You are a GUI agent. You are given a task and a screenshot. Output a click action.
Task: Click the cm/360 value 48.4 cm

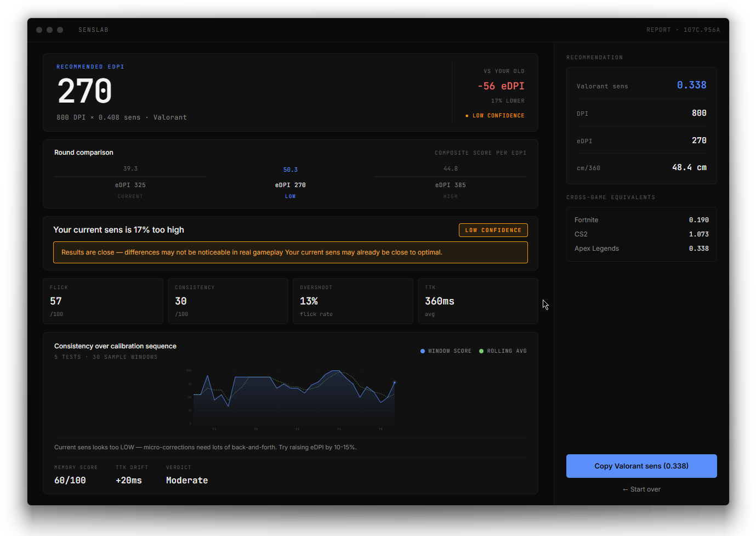pyautogui.click(x=689, y=167)
